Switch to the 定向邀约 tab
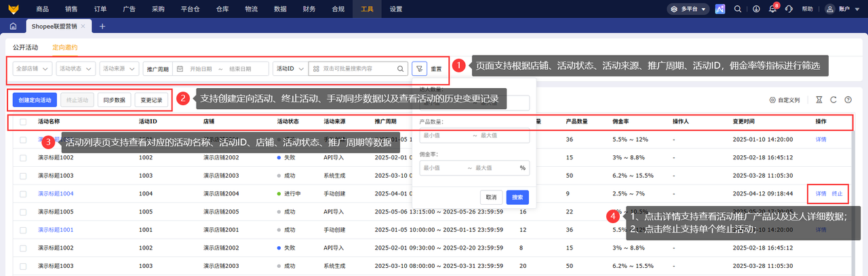This screenshot has height=276, width=868. 65,47
